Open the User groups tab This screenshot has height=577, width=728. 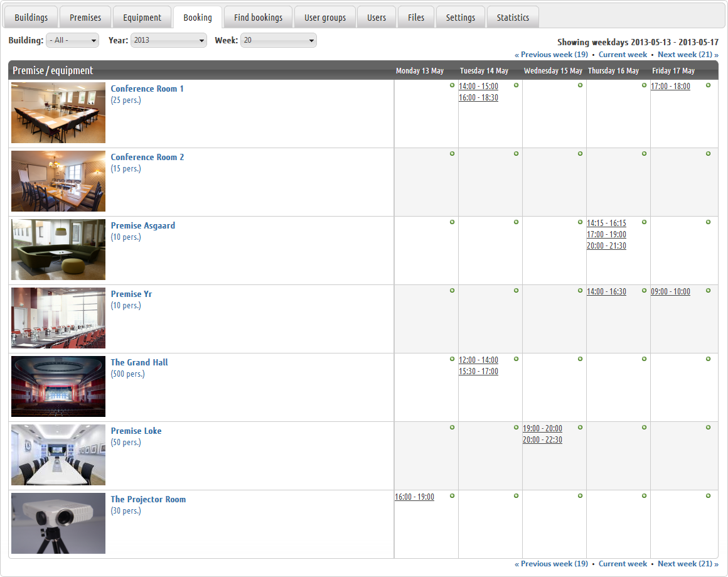click(x=325, y=17)
